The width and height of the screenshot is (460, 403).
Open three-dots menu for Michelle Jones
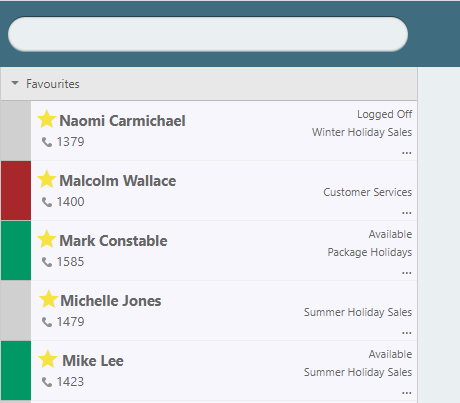click(x=407, y=333)
